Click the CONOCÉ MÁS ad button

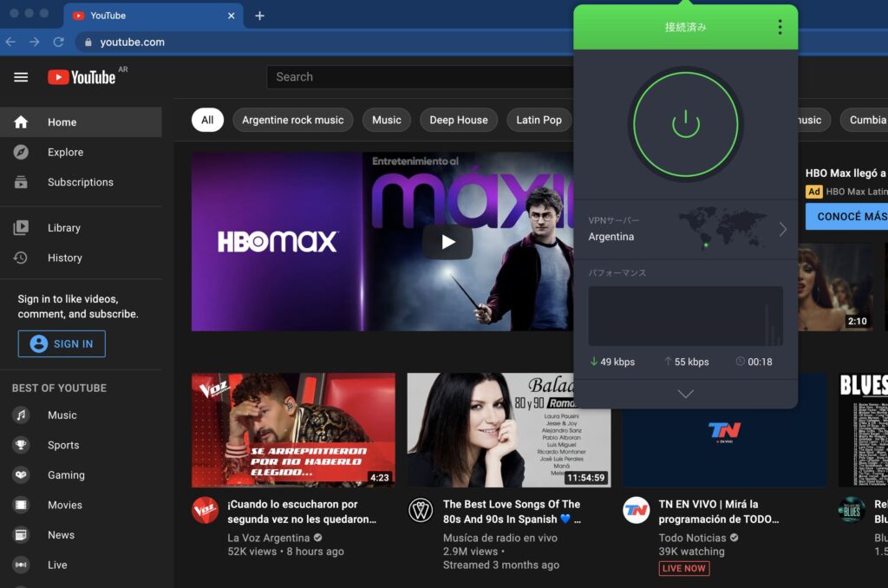tap(847, 217)
